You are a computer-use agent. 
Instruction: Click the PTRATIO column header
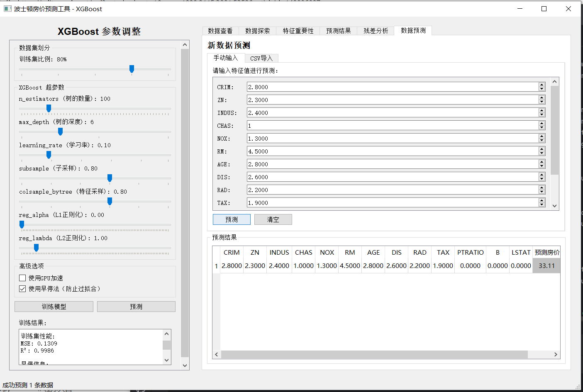click(471, 252)
